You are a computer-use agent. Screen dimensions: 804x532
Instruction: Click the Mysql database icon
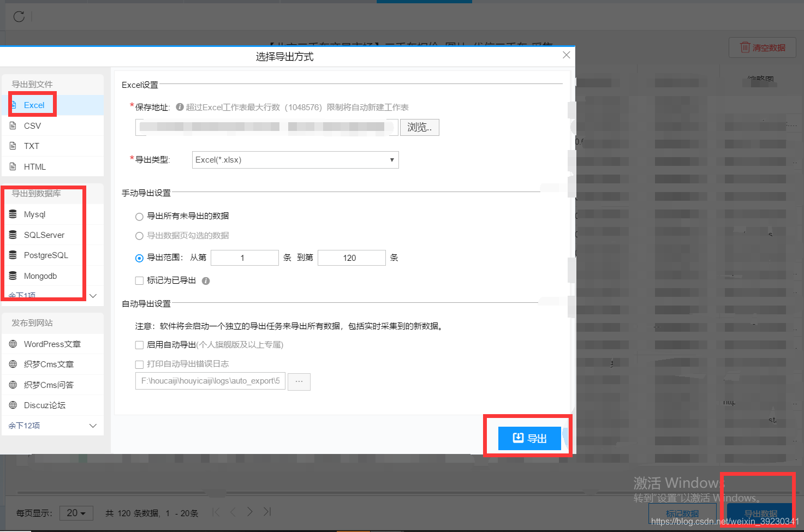click(x=13, y=214)
